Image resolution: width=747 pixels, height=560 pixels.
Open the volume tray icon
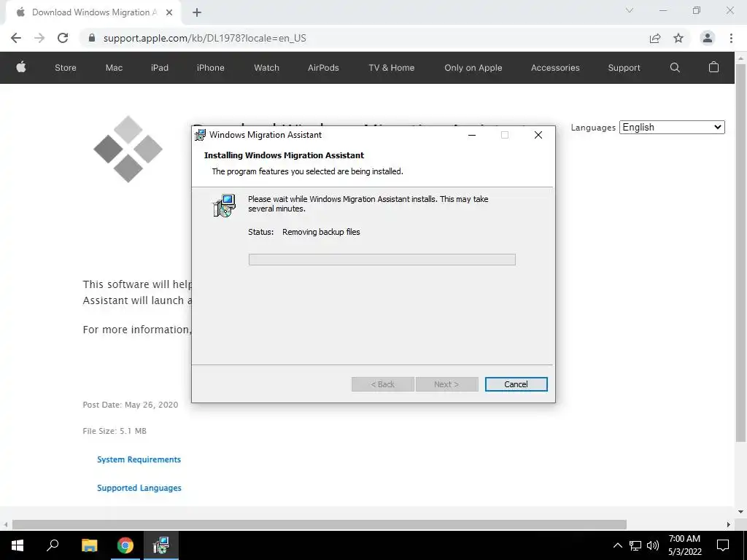[x=653, y=545]
